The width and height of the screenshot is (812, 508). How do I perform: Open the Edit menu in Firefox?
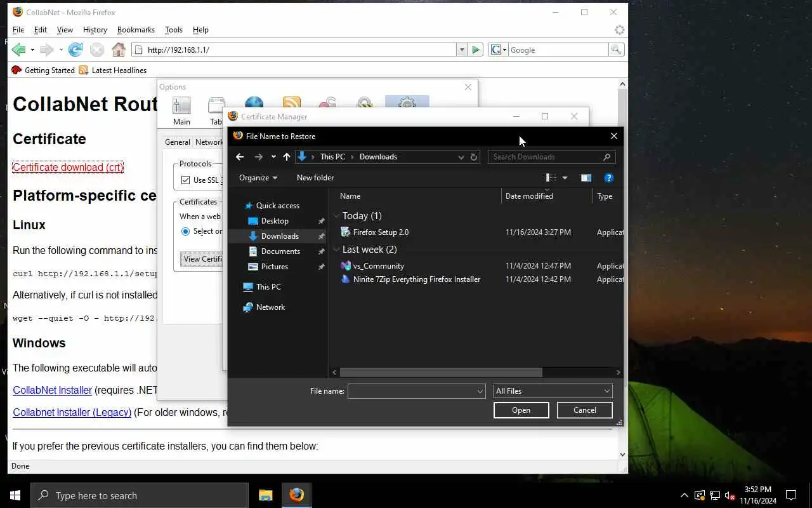pos(41,30)
